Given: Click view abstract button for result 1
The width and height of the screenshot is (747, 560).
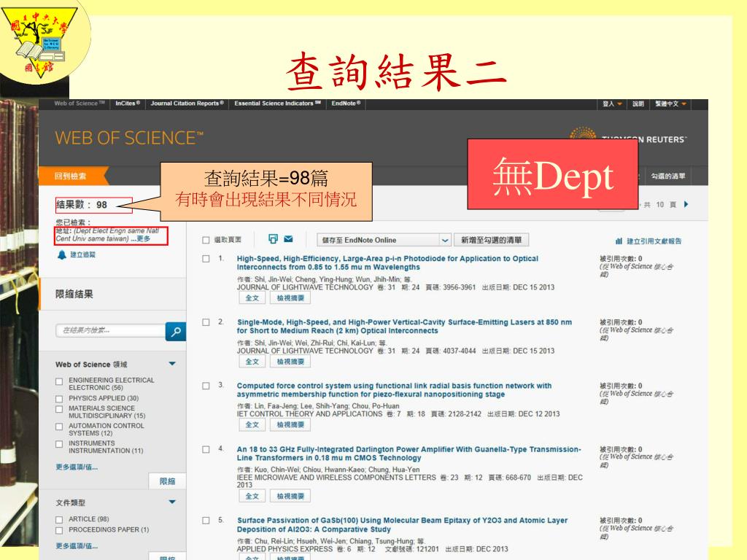Looking at the screenshot, I should [x=290, y=298].
